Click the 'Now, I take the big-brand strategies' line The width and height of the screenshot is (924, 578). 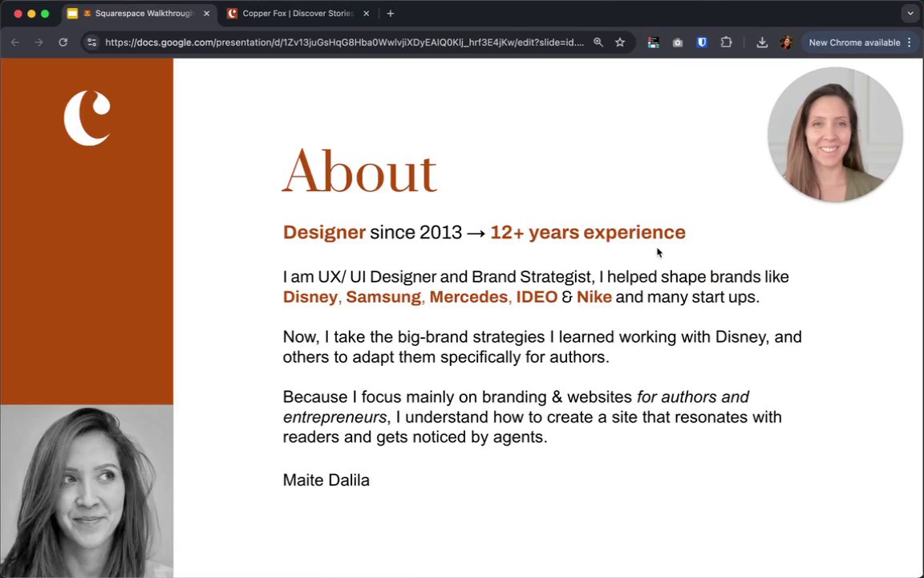coord(542,337)
